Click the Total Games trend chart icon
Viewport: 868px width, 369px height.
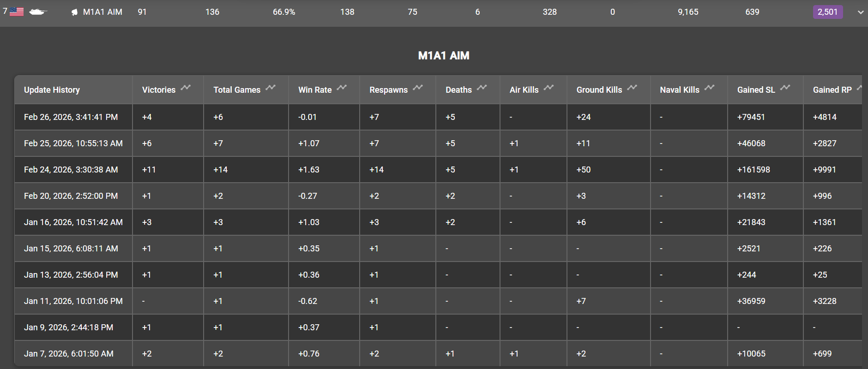[271, 88]
